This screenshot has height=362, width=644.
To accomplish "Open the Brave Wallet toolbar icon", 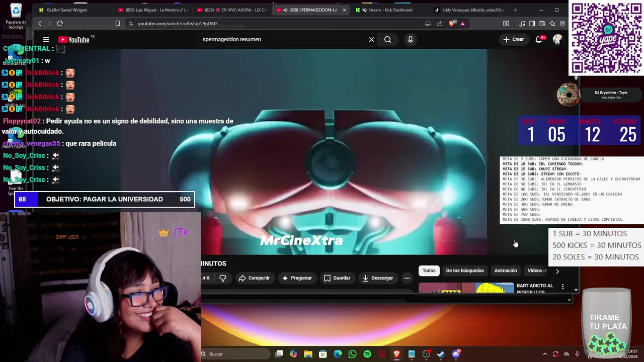I will click(x=542, y=23).
